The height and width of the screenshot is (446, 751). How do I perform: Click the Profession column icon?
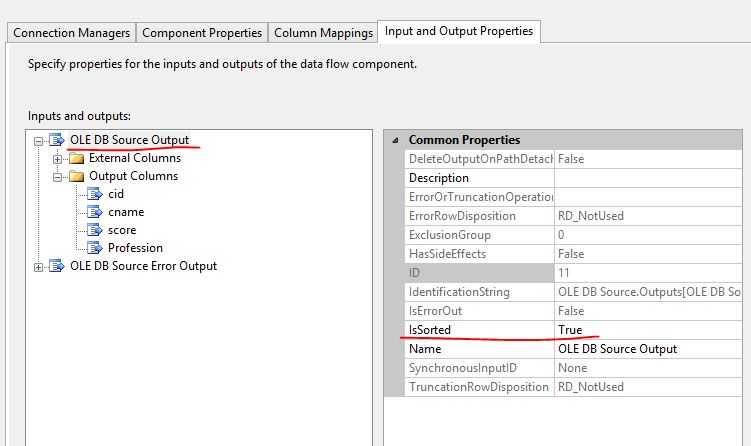coord(95,248)
